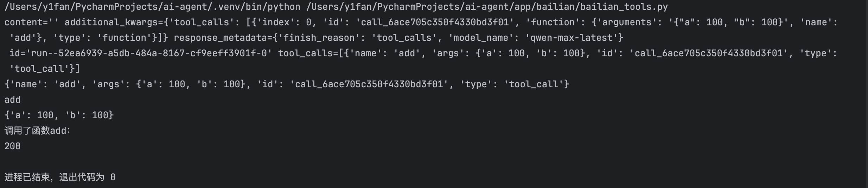Click the line beginning with {'name': 'add'
Viewport: 868px width, 188px height.
pyautogui.click(x=286, y=84)
